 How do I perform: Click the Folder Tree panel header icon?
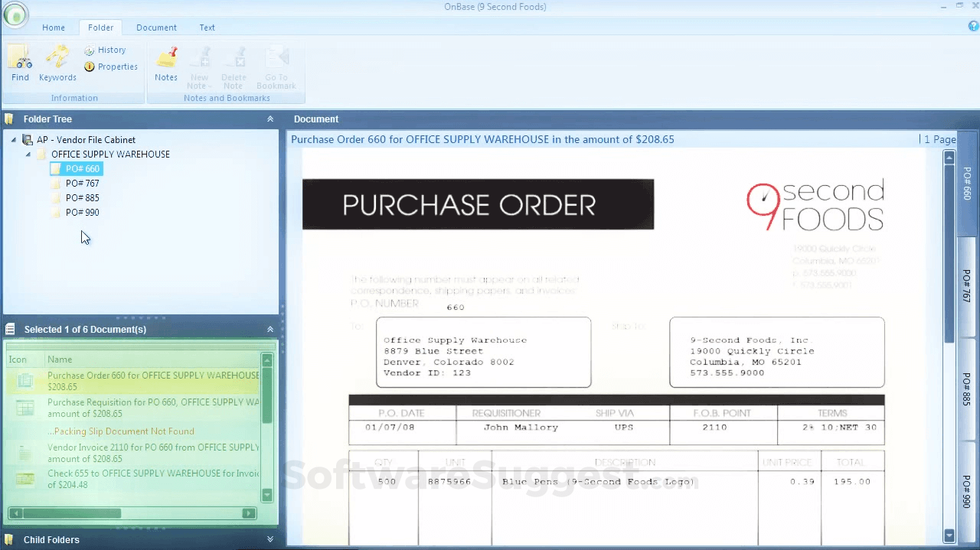click(8, 119)
